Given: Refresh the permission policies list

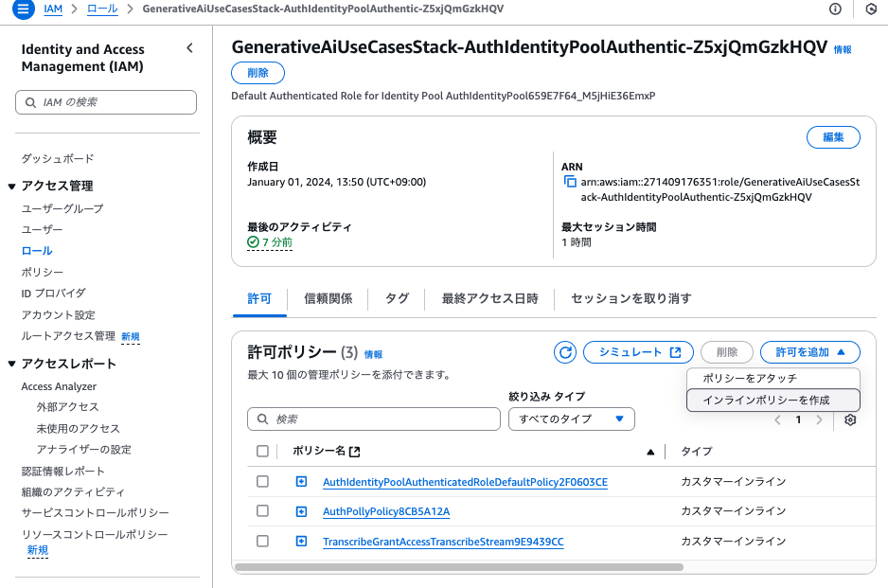Looking at the screenshot, I should [x=564, y=352].
